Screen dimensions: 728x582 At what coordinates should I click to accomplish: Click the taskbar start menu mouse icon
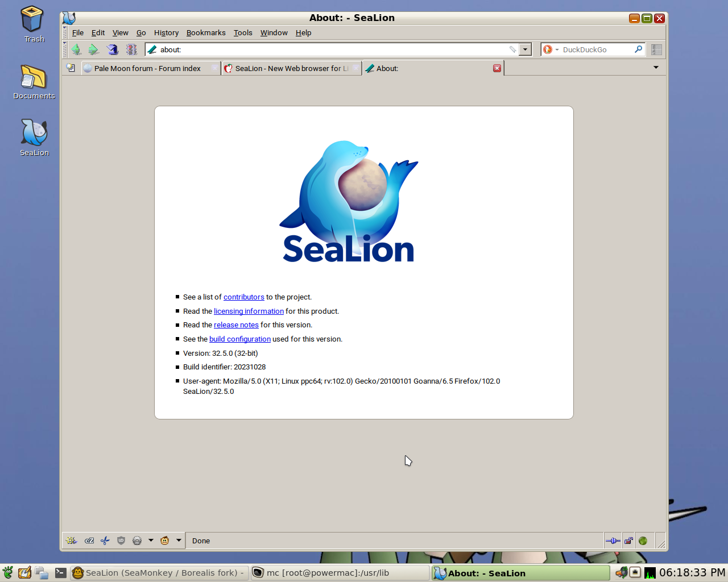tap(7, 573)
